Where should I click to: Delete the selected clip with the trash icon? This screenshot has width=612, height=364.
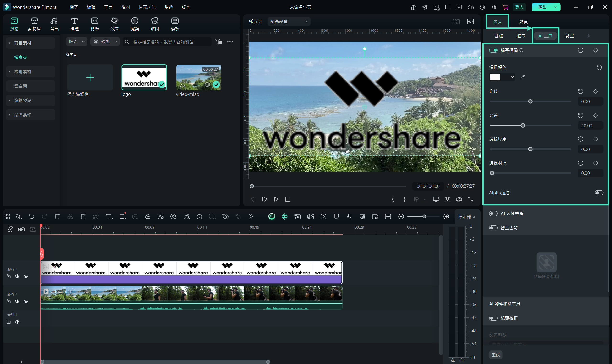pos(57,216)
